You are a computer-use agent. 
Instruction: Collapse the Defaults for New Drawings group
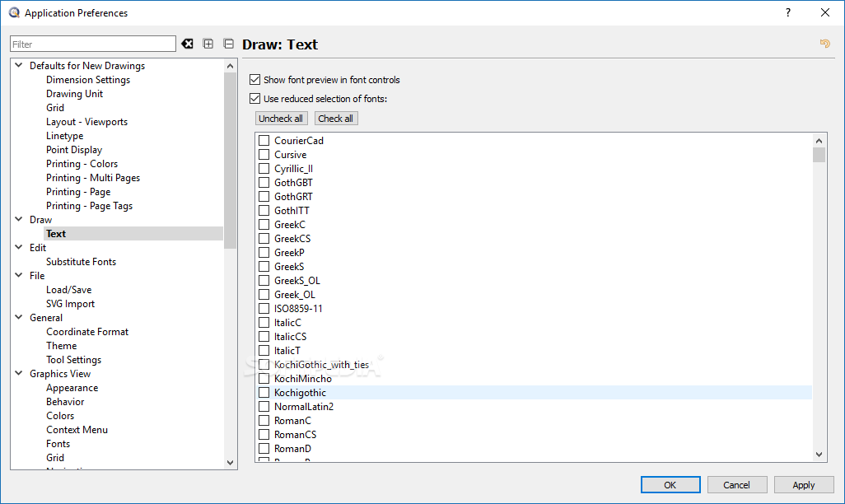(18, 66)
